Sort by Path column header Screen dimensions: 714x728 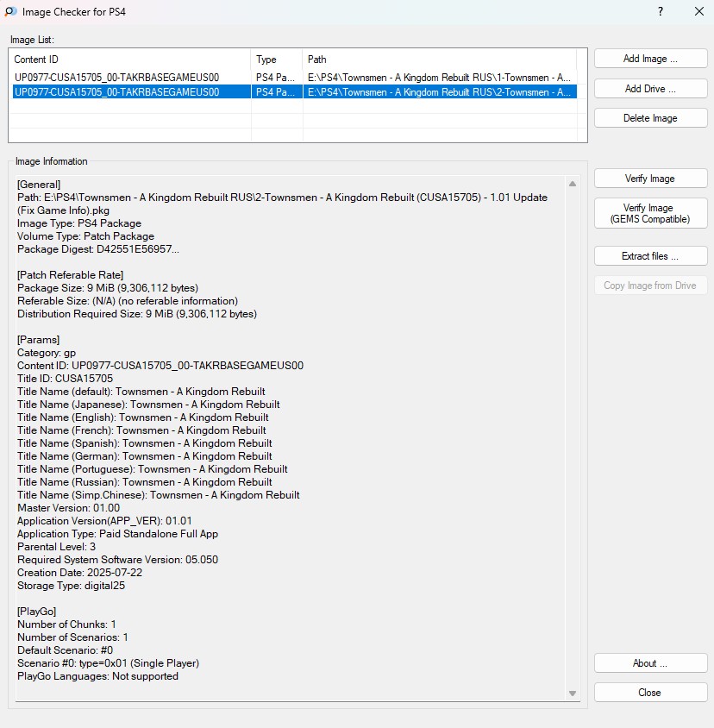(440, 60)
